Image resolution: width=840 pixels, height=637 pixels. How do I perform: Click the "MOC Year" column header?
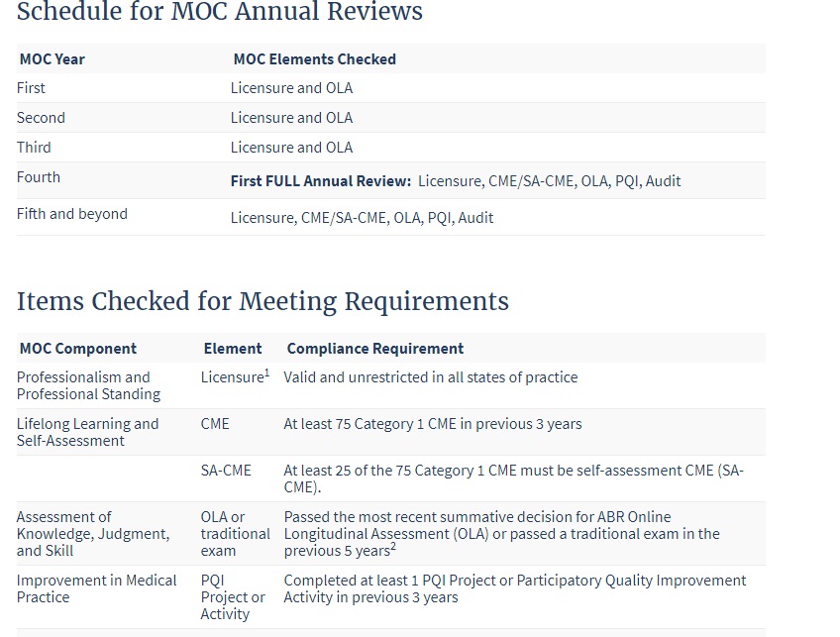(52, 59)
